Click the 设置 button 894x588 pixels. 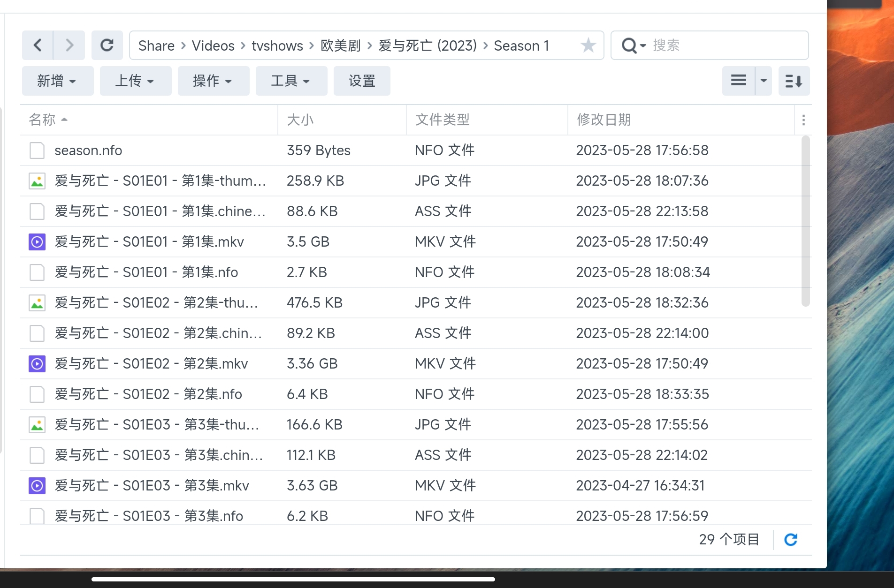click(362, 81)
